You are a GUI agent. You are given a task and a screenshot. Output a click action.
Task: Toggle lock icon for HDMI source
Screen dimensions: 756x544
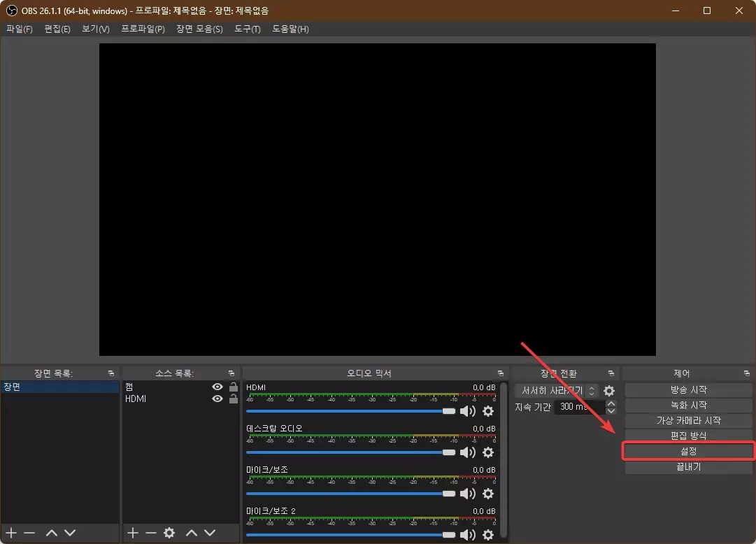[x=234, y=399]
